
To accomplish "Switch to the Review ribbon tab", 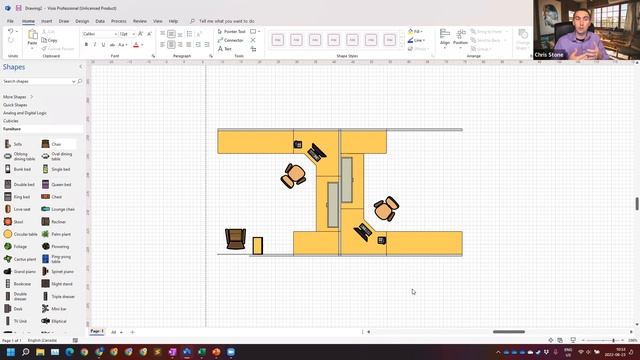I will pos(140,21).
